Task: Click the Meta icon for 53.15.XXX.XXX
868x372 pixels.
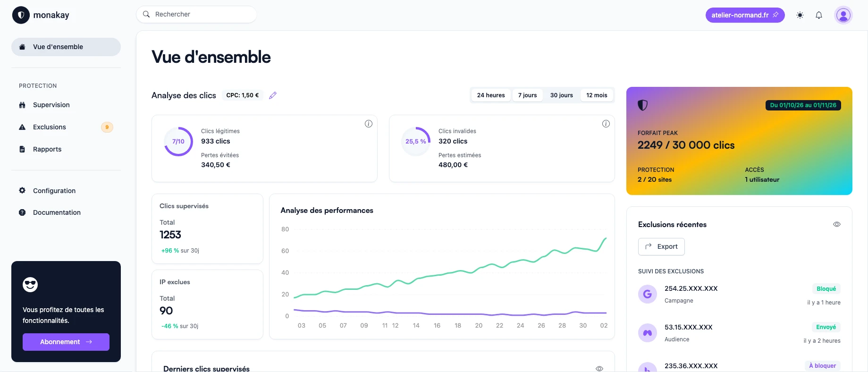Action: [648, 333]
